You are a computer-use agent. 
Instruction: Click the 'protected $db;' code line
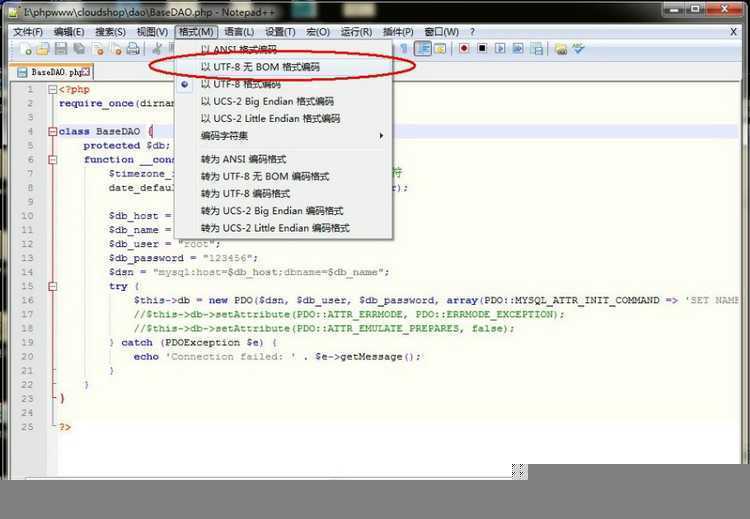coord(126,145)
